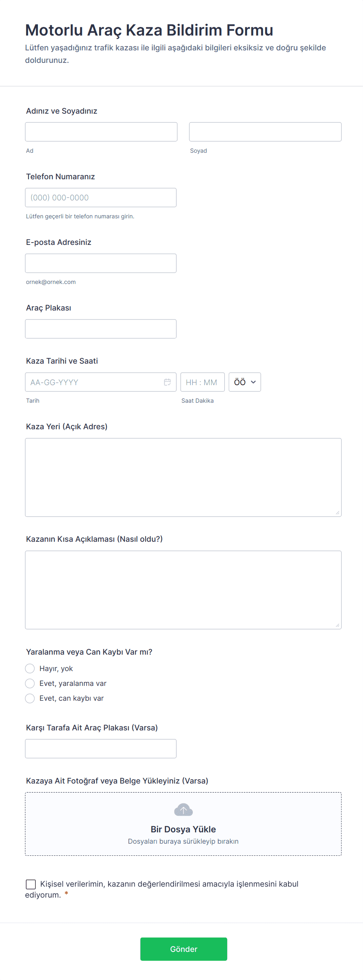This screenshot has width=363, height=980.
Task: Select the 'Hayır, yok' radio option
Action: coord(30,669)
